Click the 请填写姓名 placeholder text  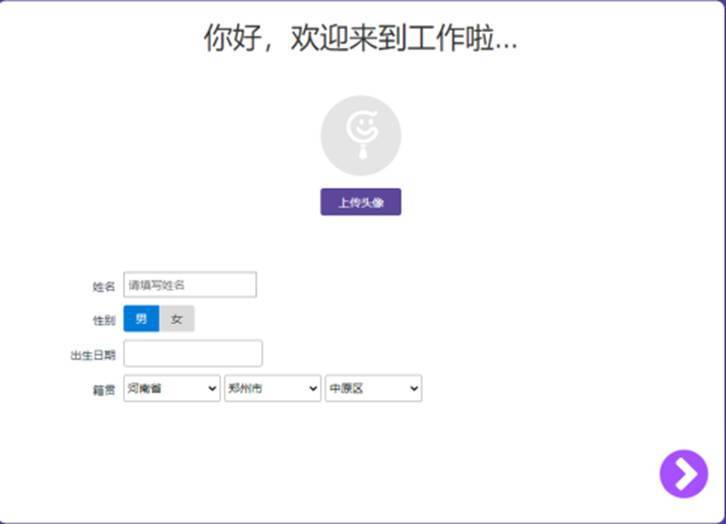pyautogui.click(x=157, y=285)
